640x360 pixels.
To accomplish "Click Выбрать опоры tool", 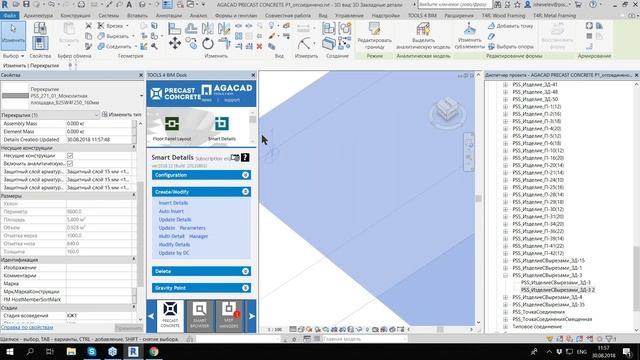I will click(x=511, y=47).
